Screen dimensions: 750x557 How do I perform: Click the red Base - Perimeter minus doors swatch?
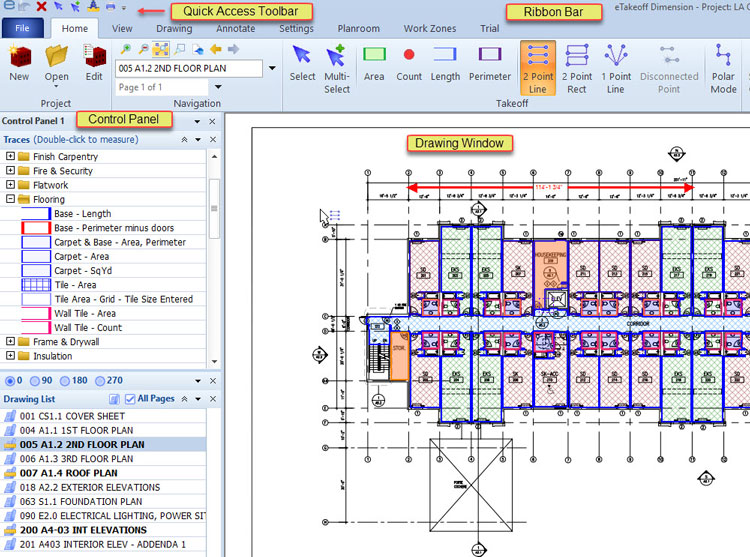point(36,228)
